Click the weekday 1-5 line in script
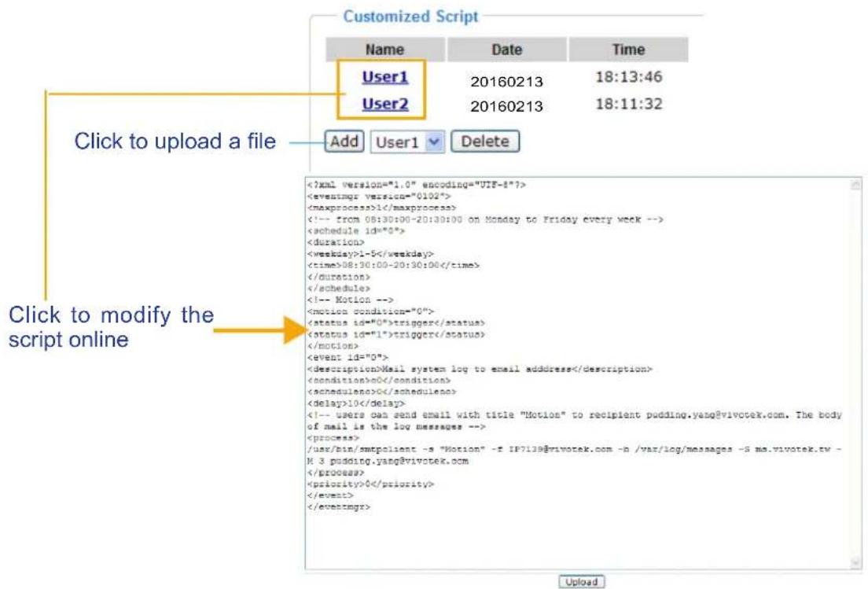Viewport: 868px width, 589px height. click(x=370, y=254)
